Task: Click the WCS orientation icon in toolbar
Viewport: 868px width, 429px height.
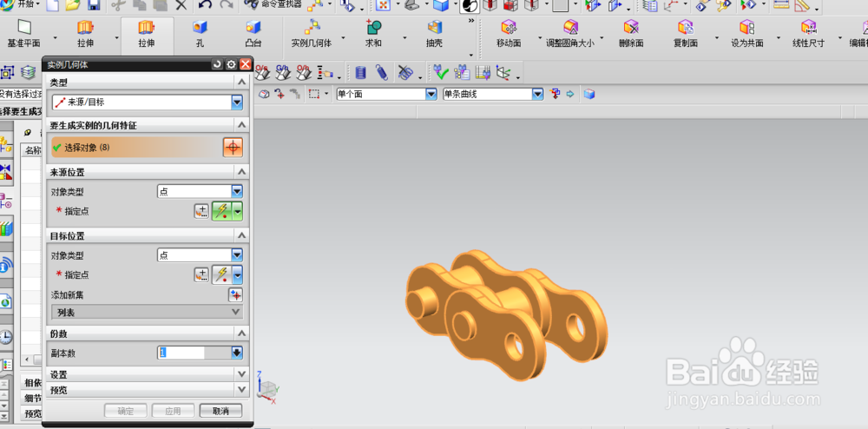Action: tap(503, 73)
